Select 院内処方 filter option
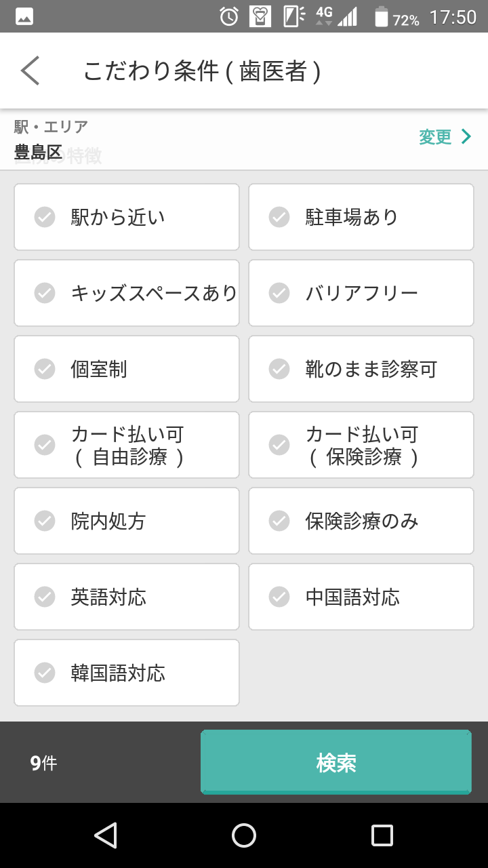Image resolution: width=488 pixels, height=868 pixels. (x=127, y=521)
